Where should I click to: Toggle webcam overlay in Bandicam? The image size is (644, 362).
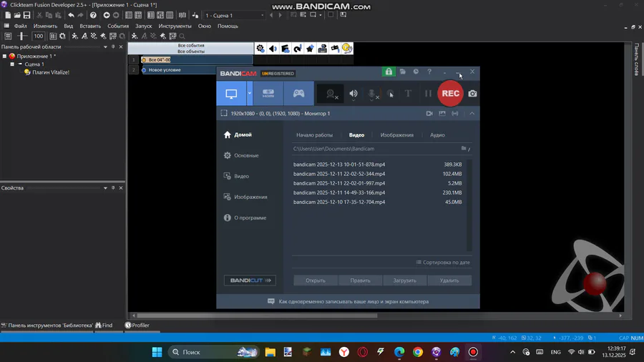[330, 94]
